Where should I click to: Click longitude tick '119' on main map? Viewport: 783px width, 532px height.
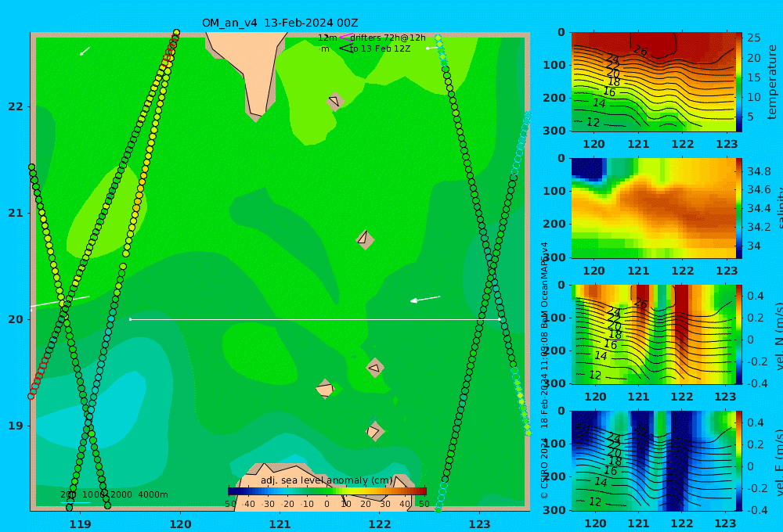click(x=80, y=524)
